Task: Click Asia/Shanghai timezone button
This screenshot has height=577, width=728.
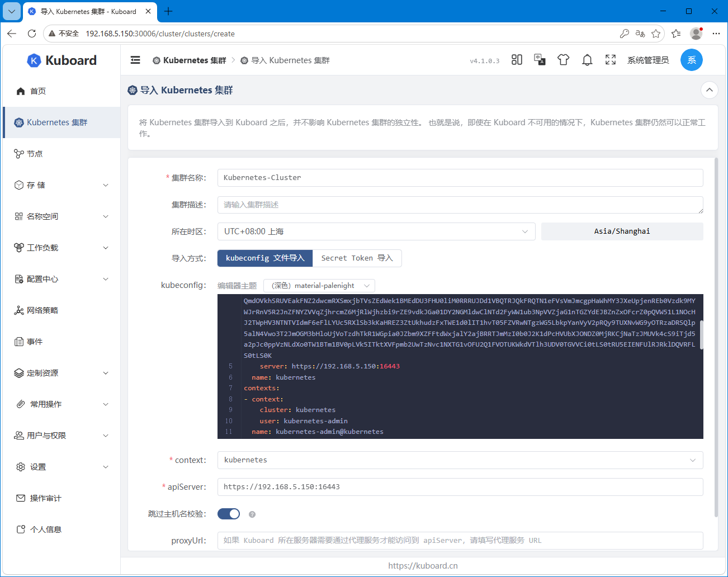Action: pos(622,231)
